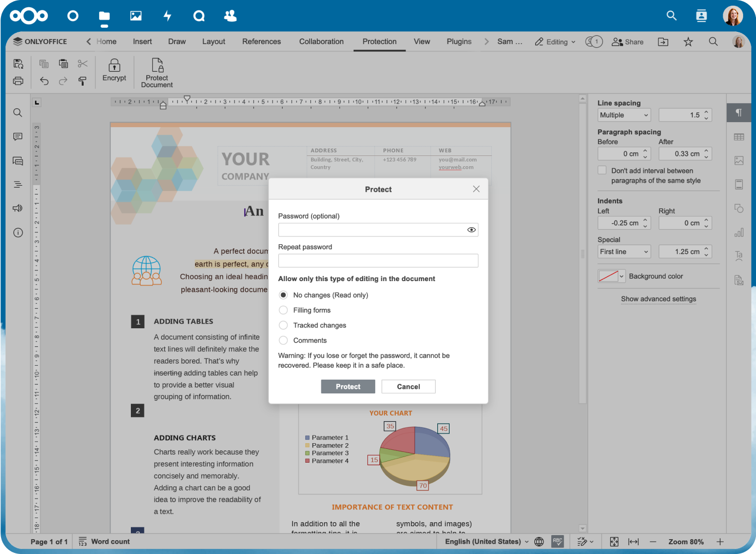Enable Don't add interval between paragraphs checkbox
The image size is (756, 554).
pyautogui.click(x=602, y=170)
